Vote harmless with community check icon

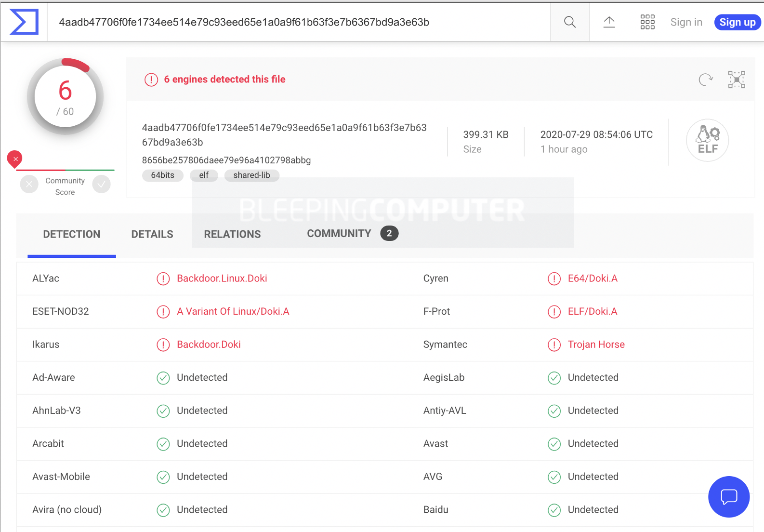click(102, 184)
